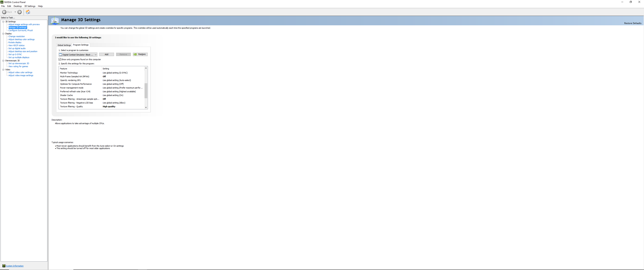Click the System Information icon
The height and width of the screenshot is (270, 644).
[x=4, y=266]
